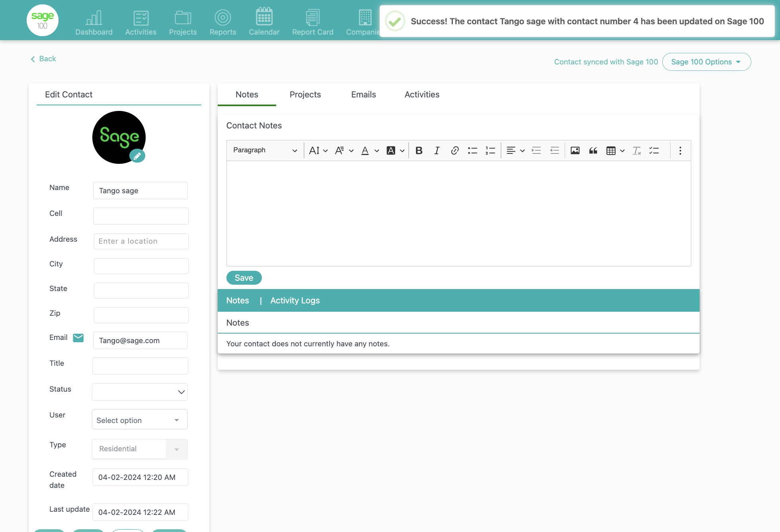Open the User select option dropdown
This screenshot has width=780, height=532.
pos(140,419)
